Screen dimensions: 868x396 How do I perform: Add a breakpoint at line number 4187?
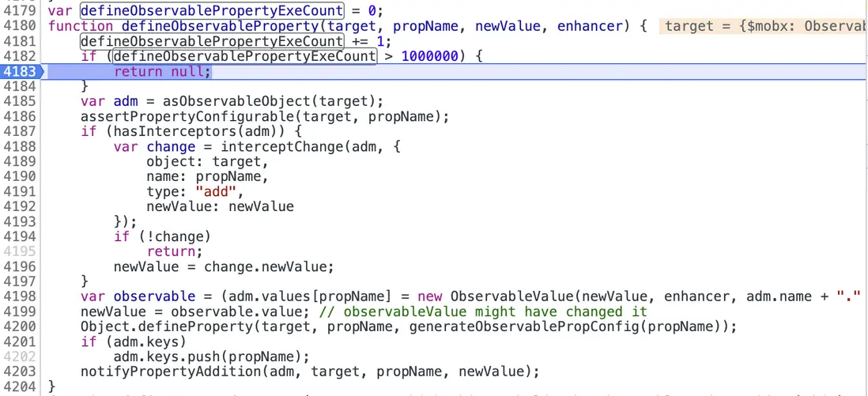coord(20,132)
